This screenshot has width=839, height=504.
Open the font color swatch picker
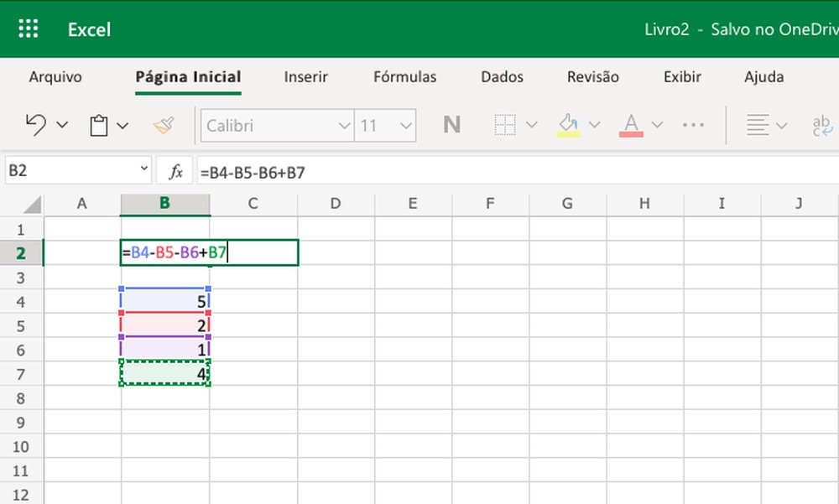coord(657,123)
